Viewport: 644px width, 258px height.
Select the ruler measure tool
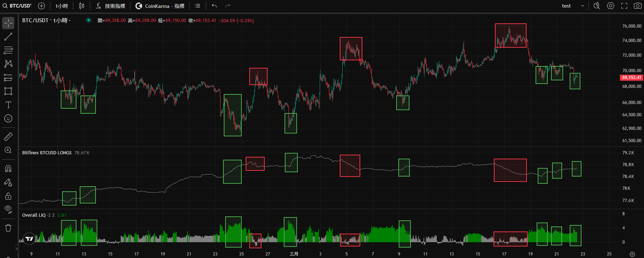pyautogui.click(x=8, y=136)
